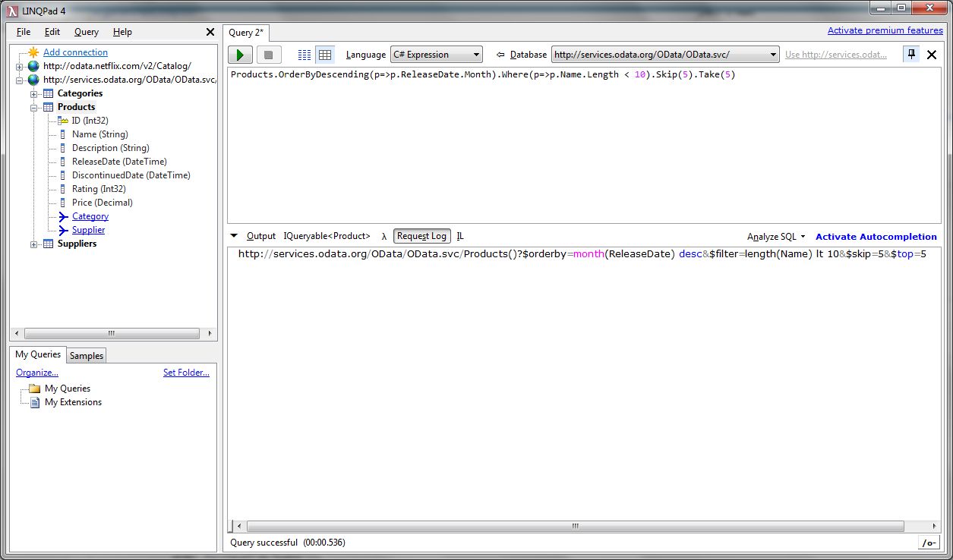Collapse the Products table node
Viewport: 953px width, 560px height.
(x=33, y=108)
